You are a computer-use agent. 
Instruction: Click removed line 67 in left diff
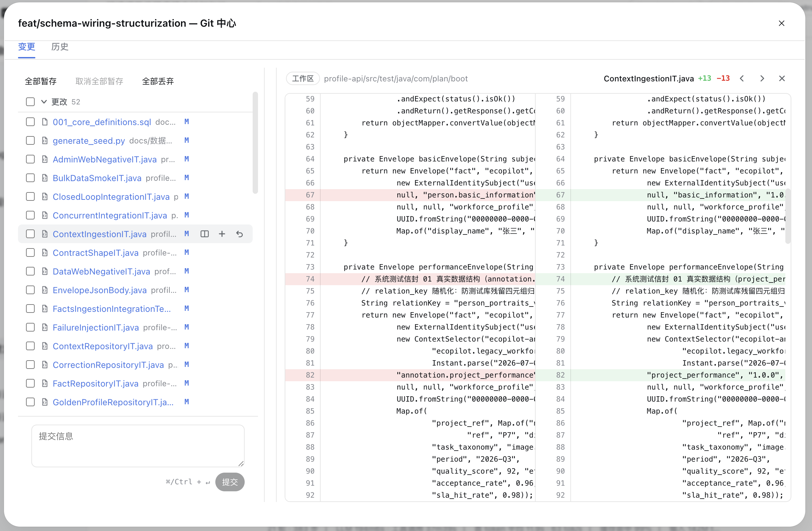[410, 195]
